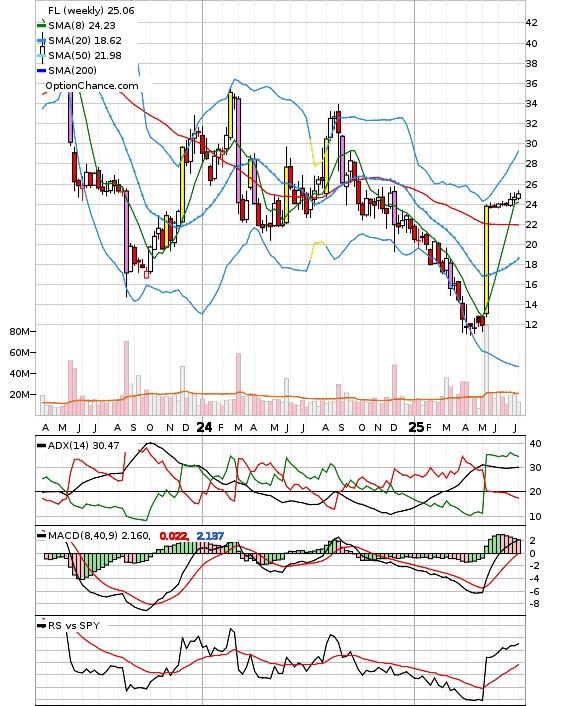Screen dimensions: 566x706
Task: Click the 20 level on ADX axis
Action: [x=535, y=492]
